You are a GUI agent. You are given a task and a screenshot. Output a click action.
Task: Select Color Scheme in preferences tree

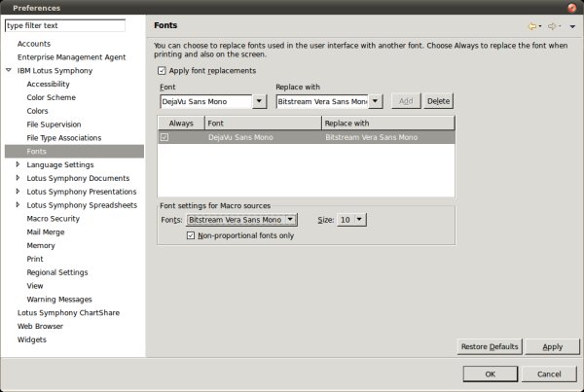click(54, 97)
